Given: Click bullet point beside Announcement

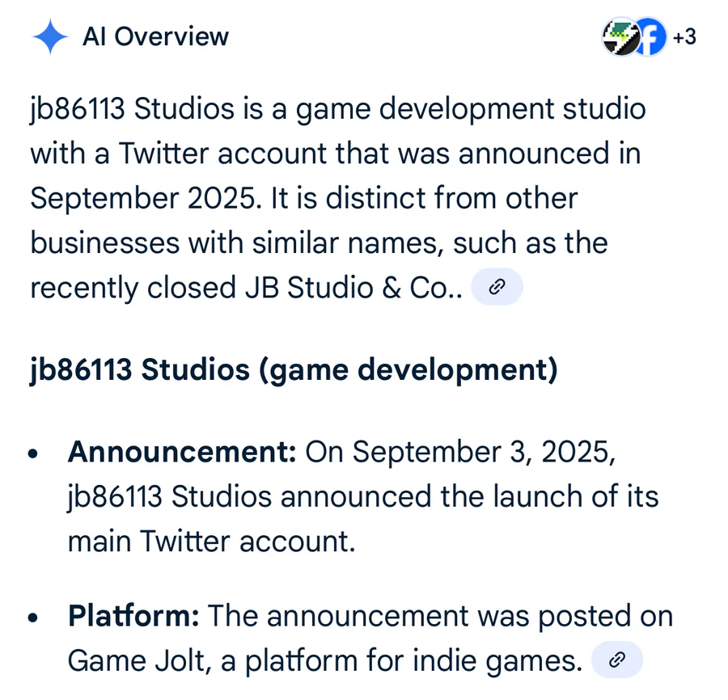Looking at the screenshot, I should 32,453.
